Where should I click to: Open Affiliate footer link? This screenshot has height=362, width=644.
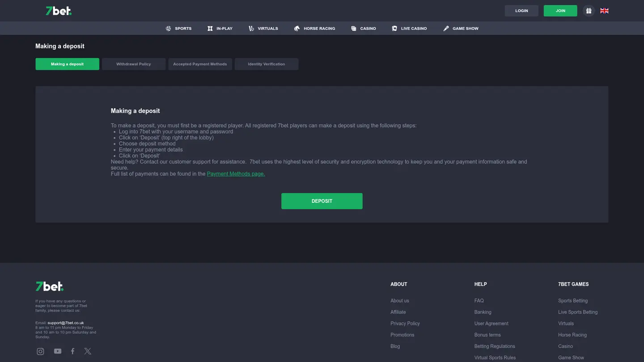click(398, 312)
